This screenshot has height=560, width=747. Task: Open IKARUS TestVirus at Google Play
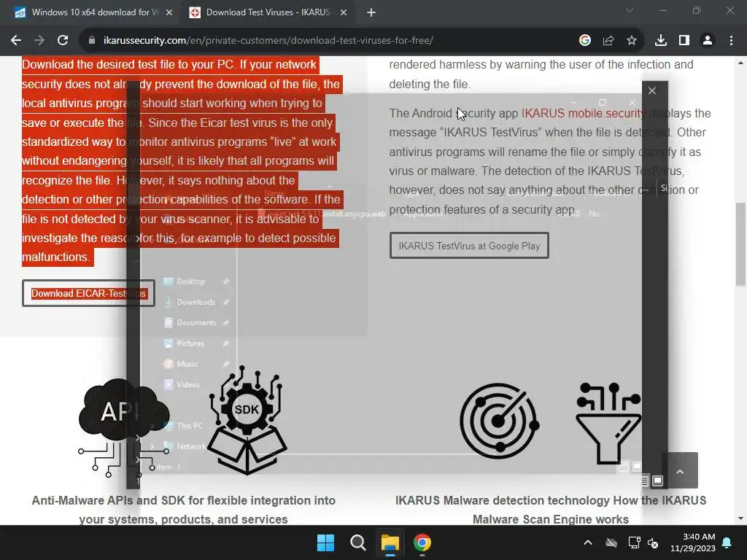(x=469, y=246)
